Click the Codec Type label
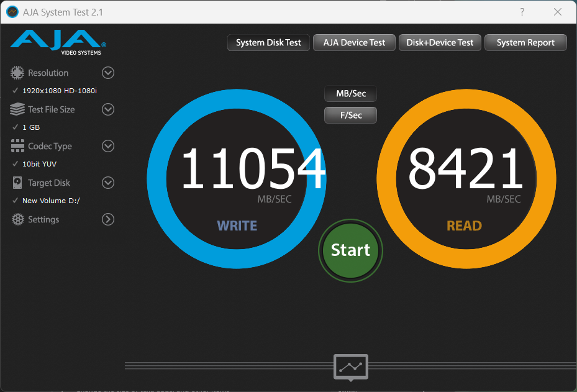Screen dimensions: 577x392 tap(50, 146)
